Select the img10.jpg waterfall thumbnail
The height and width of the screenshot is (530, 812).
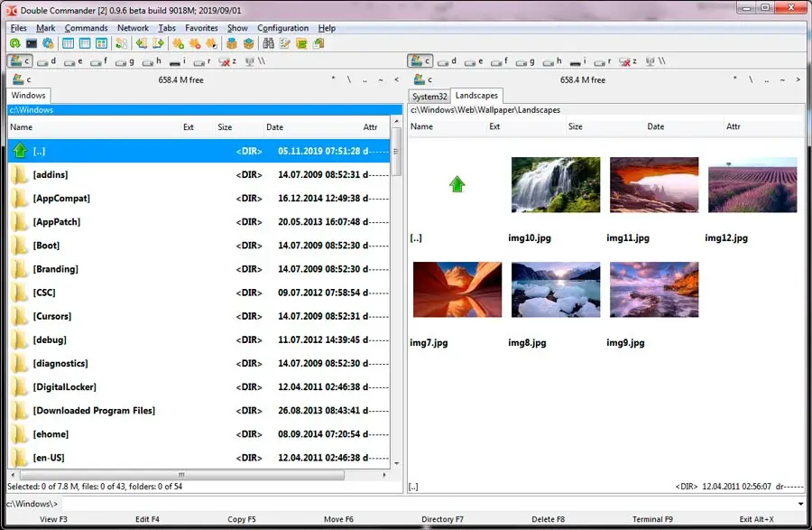pyautogui.click(x=555, y=185)
